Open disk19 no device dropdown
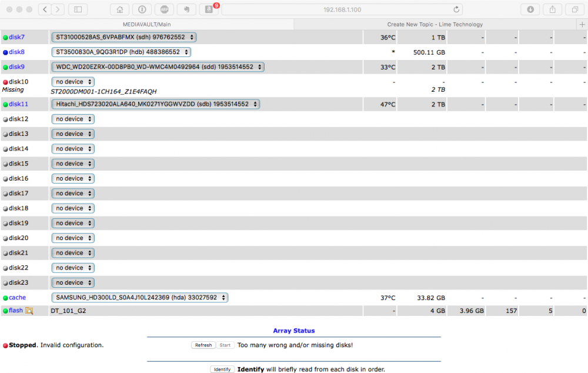Screen dimensions: 588x373 coord(73,224)
